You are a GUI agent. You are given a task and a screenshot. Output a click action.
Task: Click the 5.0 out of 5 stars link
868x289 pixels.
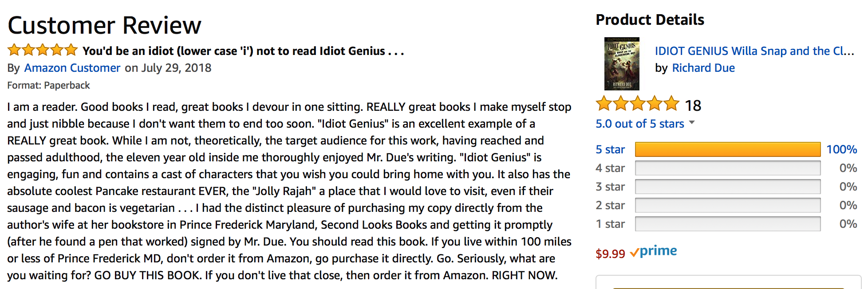639,124
